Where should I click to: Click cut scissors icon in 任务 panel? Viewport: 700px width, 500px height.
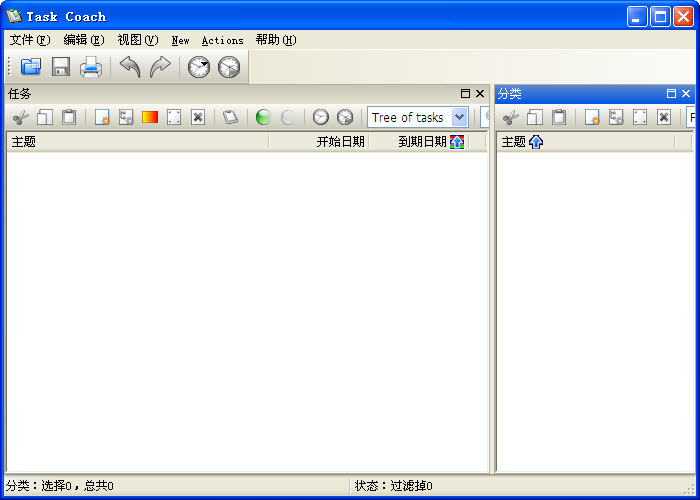(21, 117)
